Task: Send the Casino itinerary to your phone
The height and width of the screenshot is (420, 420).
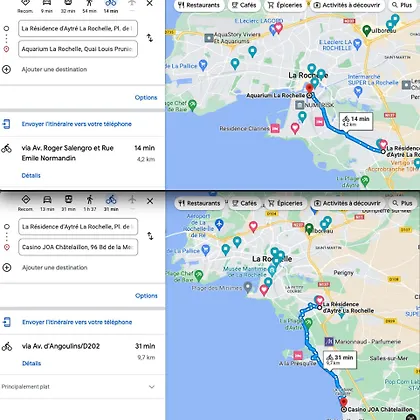Action: coord(77,322)
